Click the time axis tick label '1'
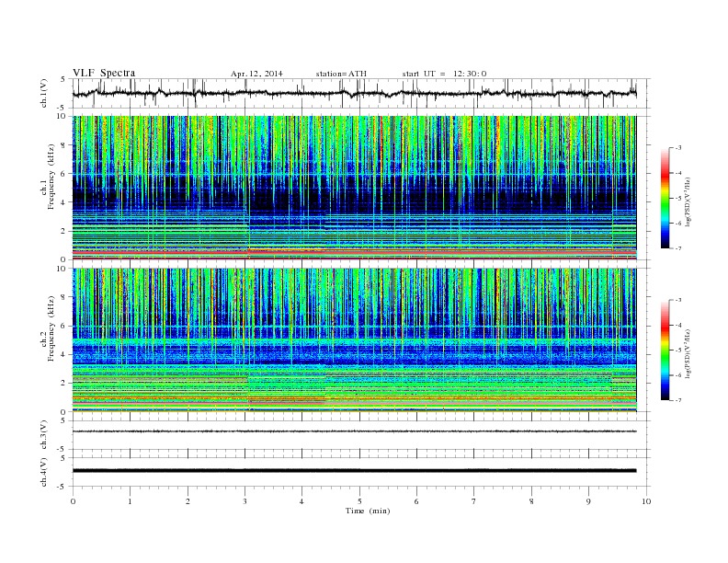 click(x=131, y=501)
